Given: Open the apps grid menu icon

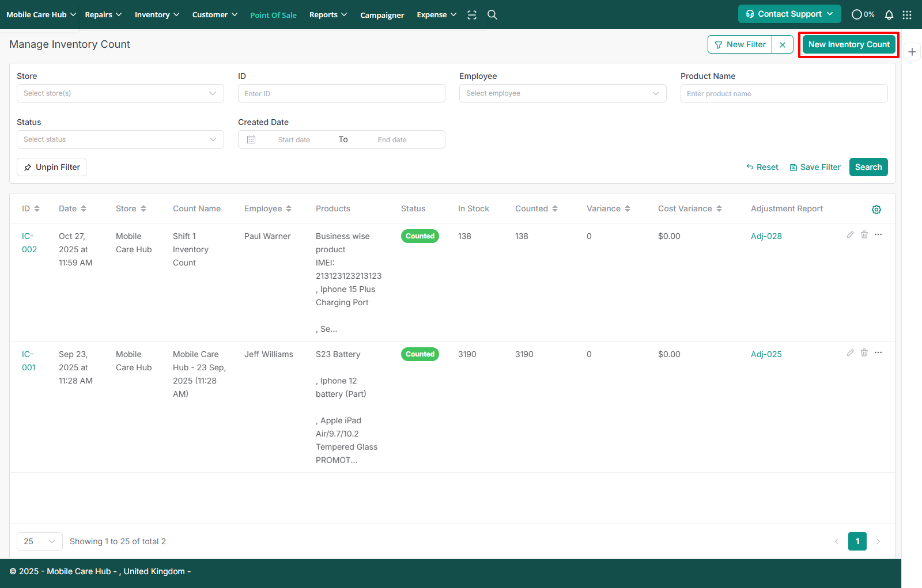Looking at the screenshot, I should [x=907, y=15].
